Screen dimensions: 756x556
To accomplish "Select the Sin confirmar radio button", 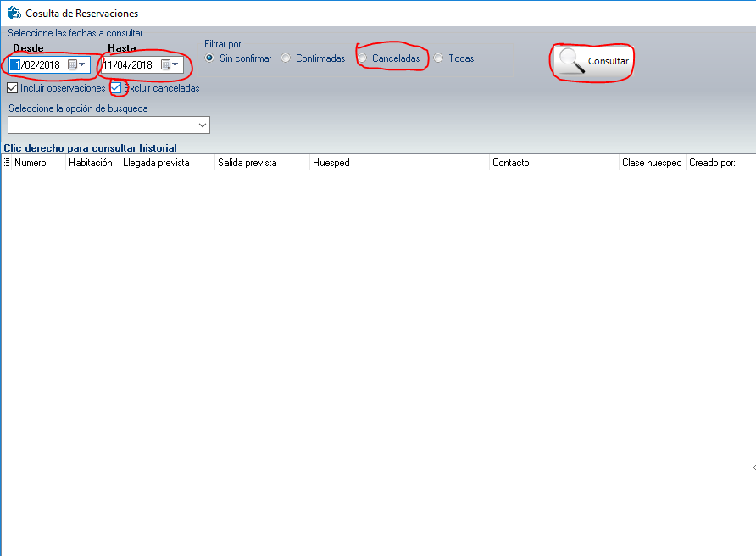I will point(210,58).
